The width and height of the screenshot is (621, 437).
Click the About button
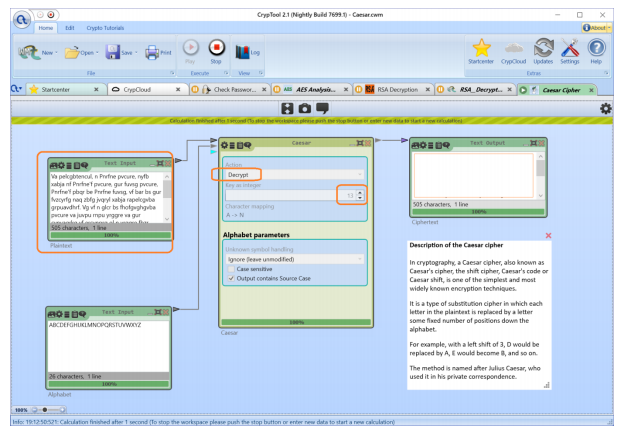[x=596, y=28]
